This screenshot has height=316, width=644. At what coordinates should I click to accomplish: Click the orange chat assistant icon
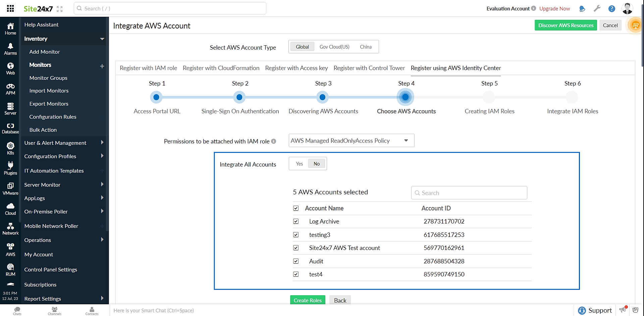636,25
